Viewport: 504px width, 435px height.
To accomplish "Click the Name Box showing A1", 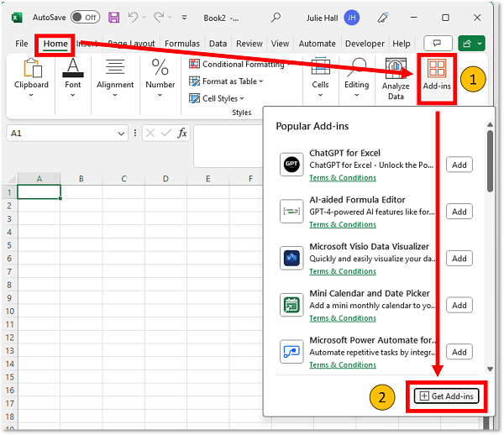I will 59,133.
